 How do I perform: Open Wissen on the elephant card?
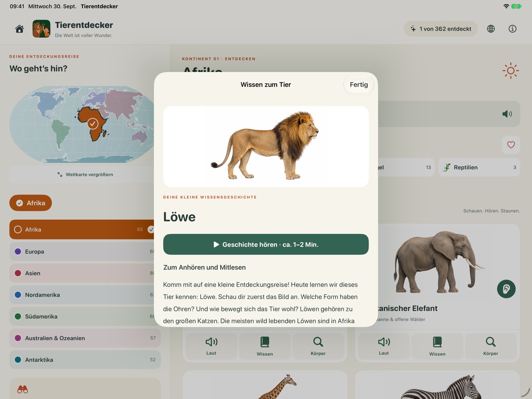coord(437,346)
